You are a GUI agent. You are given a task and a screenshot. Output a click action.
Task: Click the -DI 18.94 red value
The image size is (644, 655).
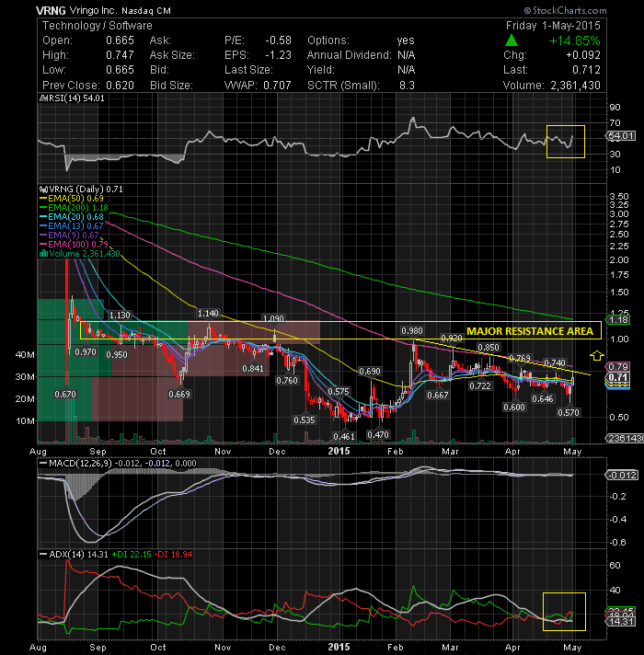173,555
